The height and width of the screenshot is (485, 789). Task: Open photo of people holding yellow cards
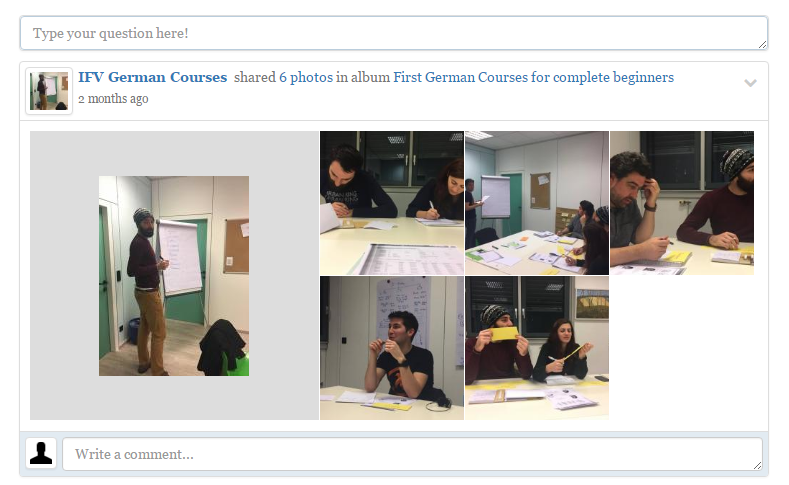click(537, 348)
